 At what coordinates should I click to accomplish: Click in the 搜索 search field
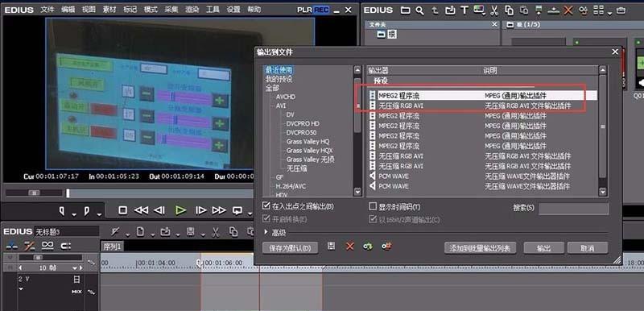(573, 209)
